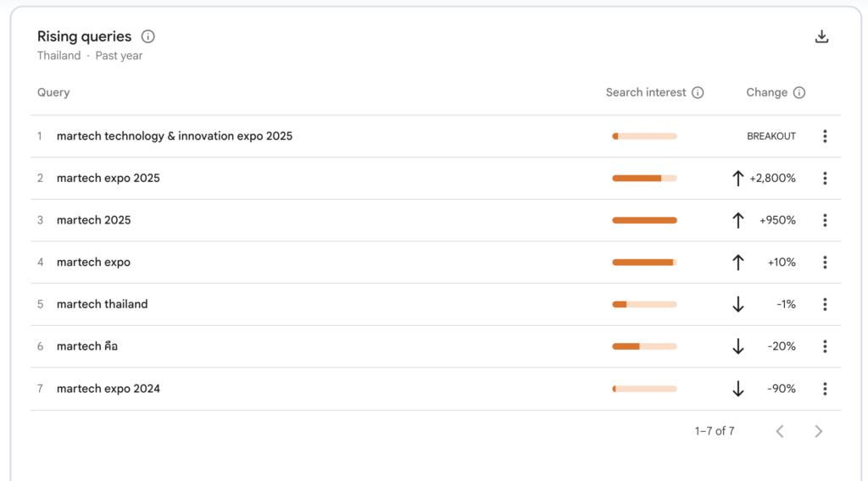Click the download CSV icon
Screen dimensions: 868x481
(821, 36)
